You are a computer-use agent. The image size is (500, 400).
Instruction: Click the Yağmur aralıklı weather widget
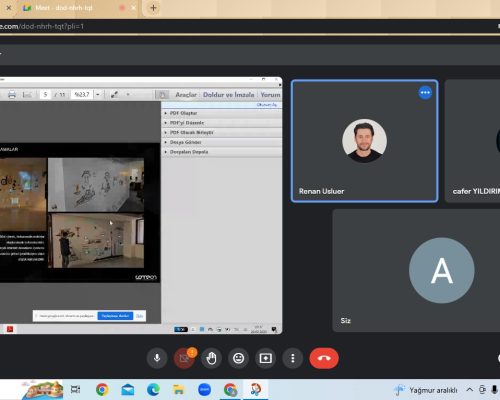point(426,390)
